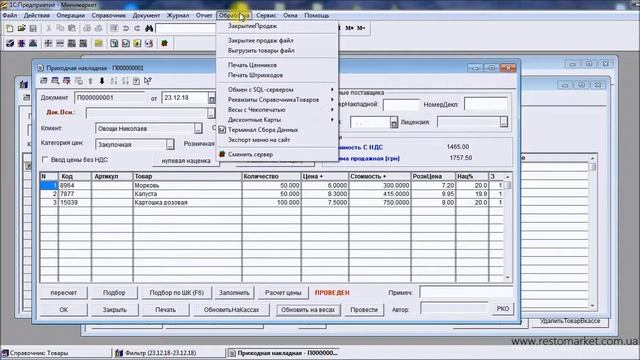
Task: Click the M+ memory button in the toolbar
Action: (x=350, y=28)
